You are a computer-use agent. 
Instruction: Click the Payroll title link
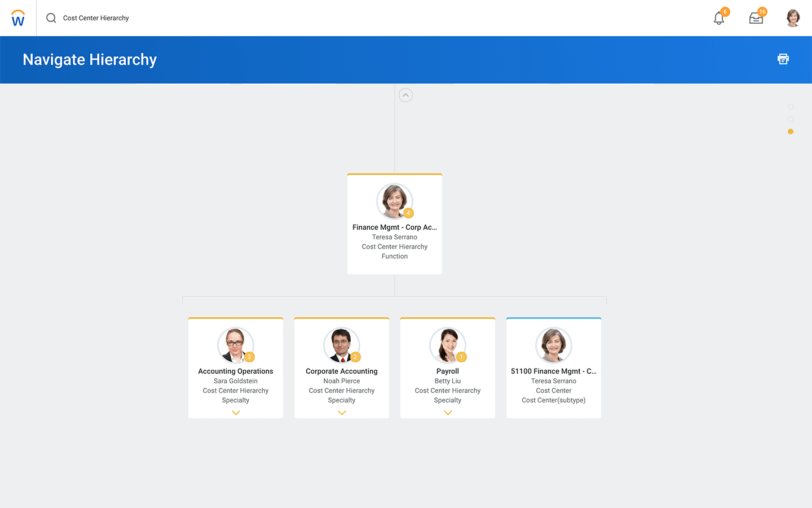click(448, 371)
